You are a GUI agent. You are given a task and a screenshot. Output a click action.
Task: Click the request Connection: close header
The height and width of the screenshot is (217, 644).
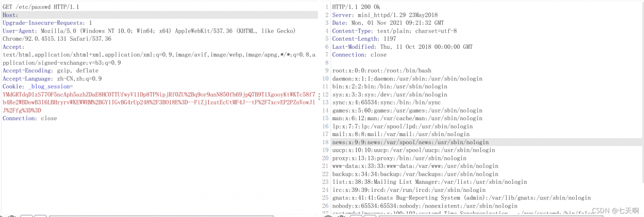(x=30, y=119)
